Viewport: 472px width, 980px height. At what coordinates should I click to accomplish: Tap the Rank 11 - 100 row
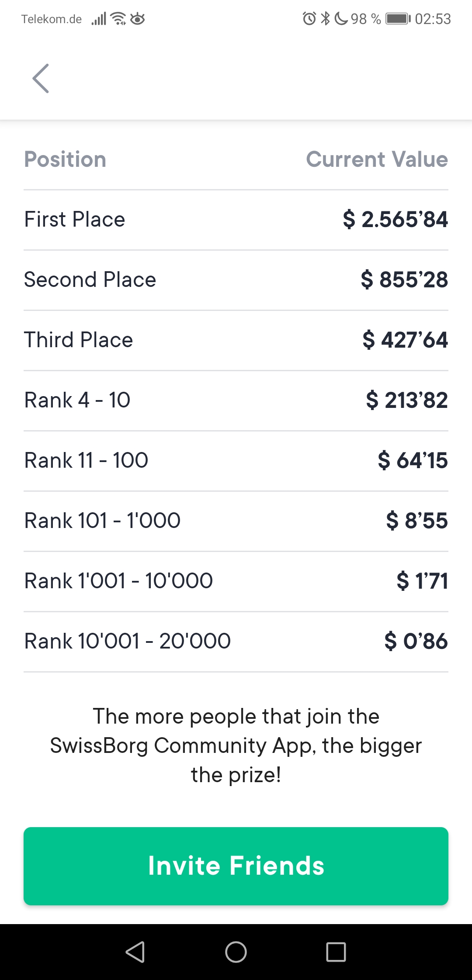click(x=236, y=461)
